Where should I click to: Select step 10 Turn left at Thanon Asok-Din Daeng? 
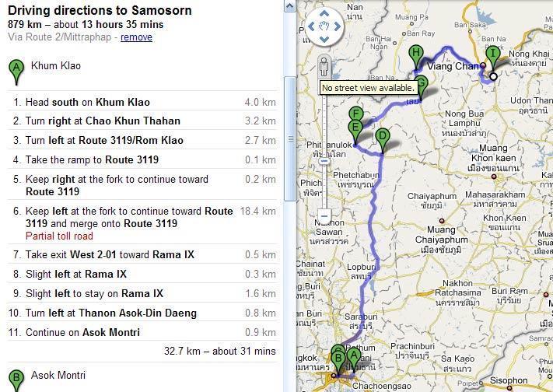pos(142,313)
